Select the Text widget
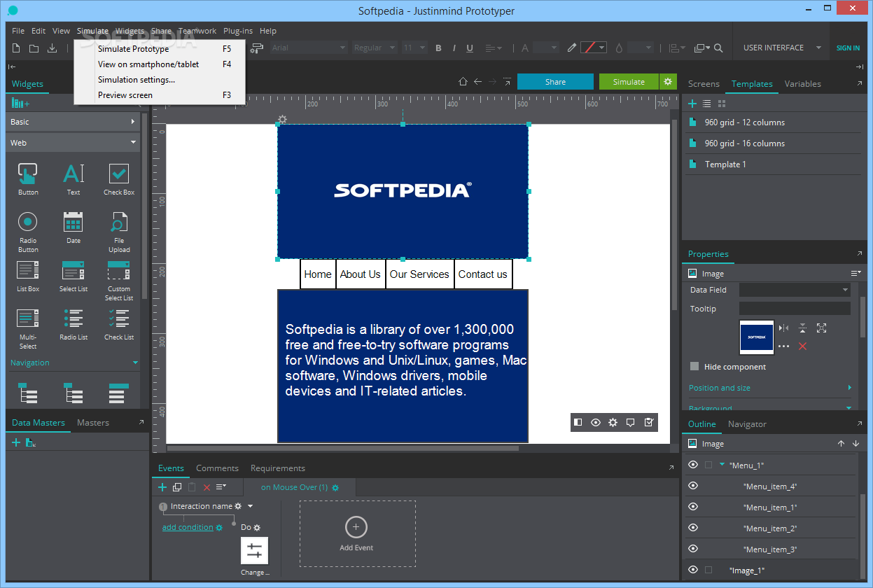 pos(74,179)
